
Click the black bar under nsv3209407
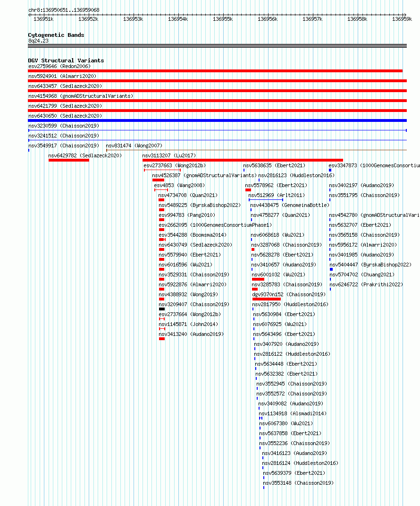click(162, 309)
